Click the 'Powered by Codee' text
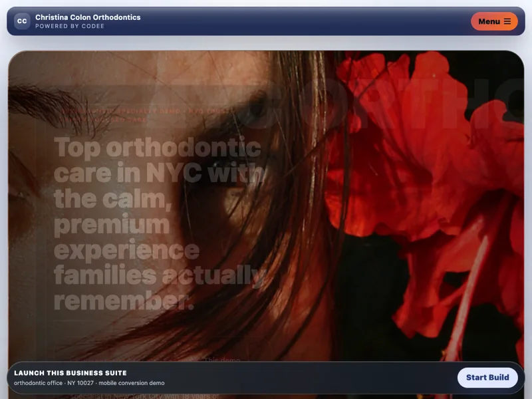This screenshot has height=399, width=532. tap(70, 26)
